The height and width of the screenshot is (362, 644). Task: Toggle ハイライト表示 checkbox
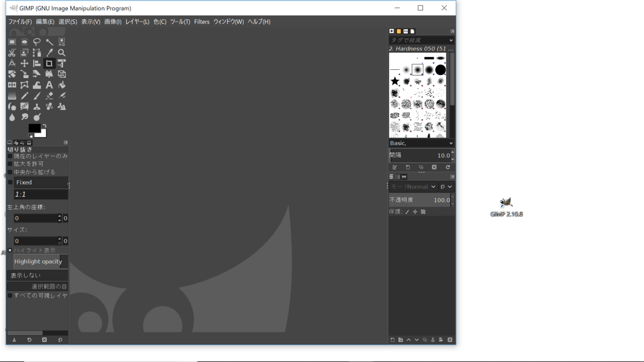pos(10,250)
